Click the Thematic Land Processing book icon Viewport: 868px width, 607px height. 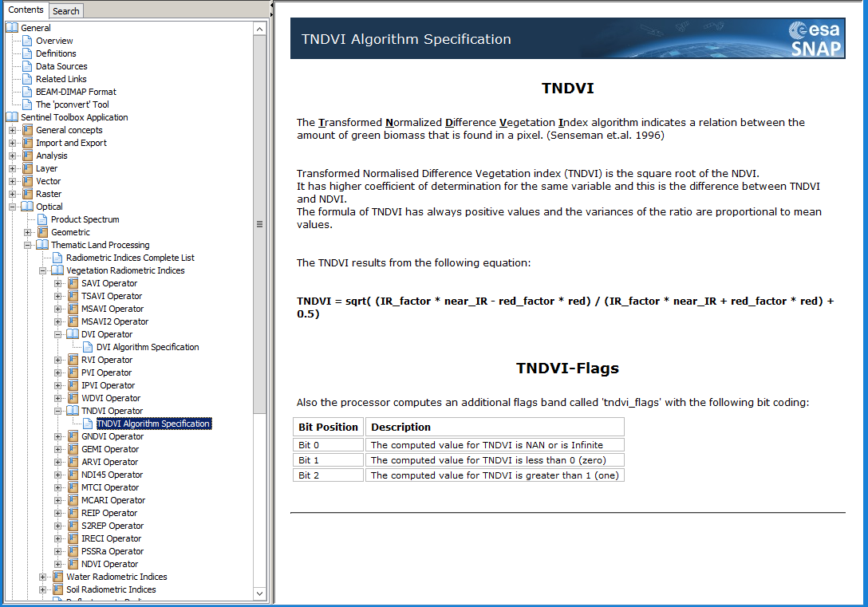pyautogui.click(x=42, y=245)
